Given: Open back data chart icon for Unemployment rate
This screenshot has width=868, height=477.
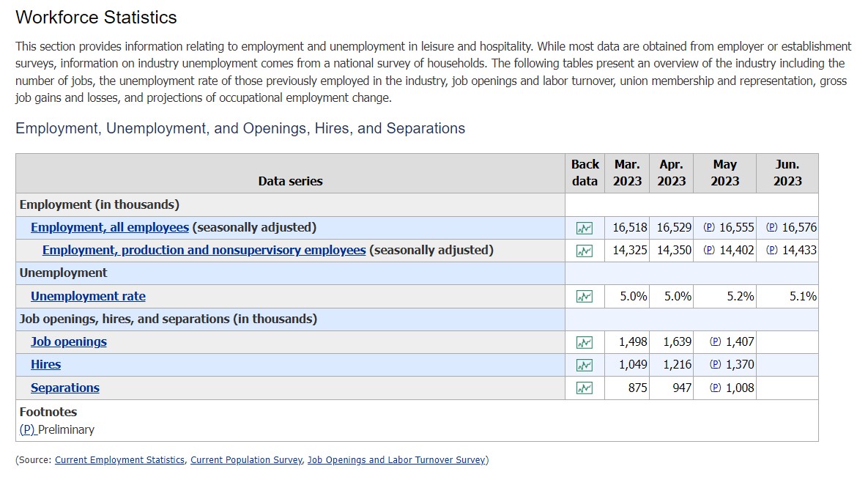Looking at the screenshot, I should 584,297.
